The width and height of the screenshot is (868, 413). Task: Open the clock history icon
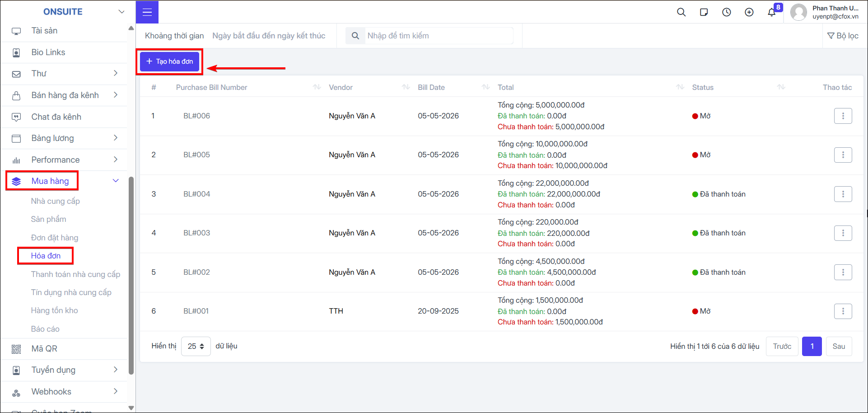[726, 12]
